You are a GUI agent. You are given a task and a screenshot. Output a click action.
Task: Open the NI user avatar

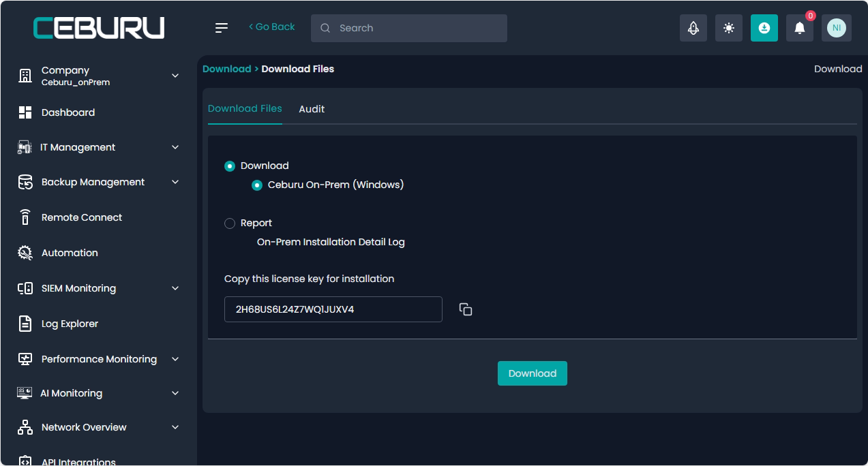pos(837,28)
